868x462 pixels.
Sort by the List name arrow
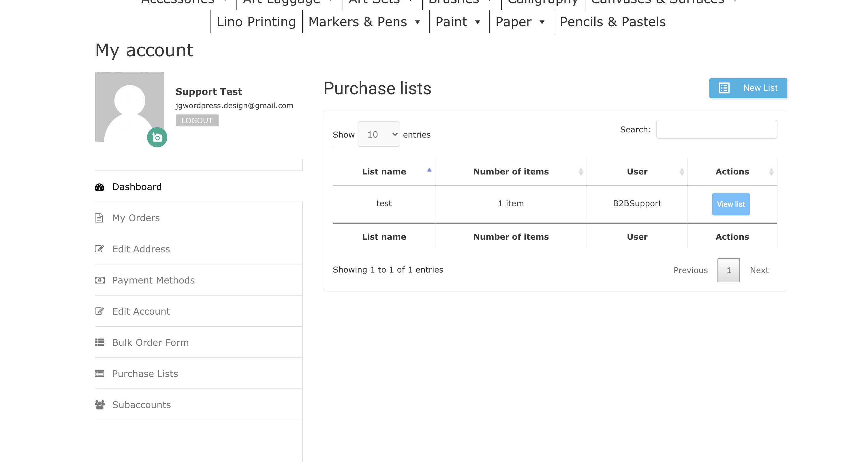pyautogui.click(x=429, y=170)
